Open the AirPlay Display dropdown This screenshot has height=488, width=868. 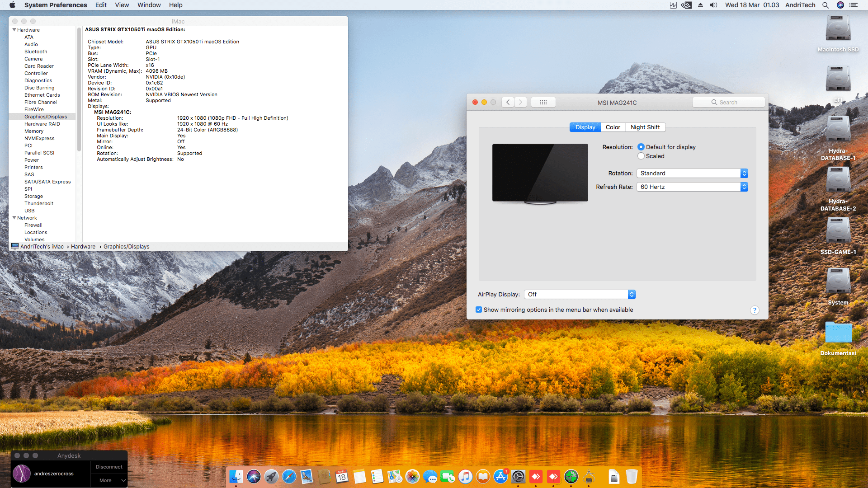point(580,295)
